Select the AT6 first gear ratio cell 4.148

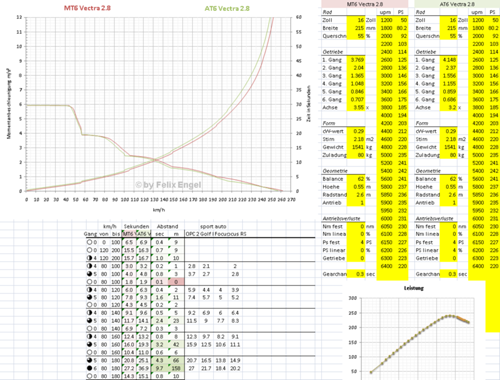(x=449, y=60)
